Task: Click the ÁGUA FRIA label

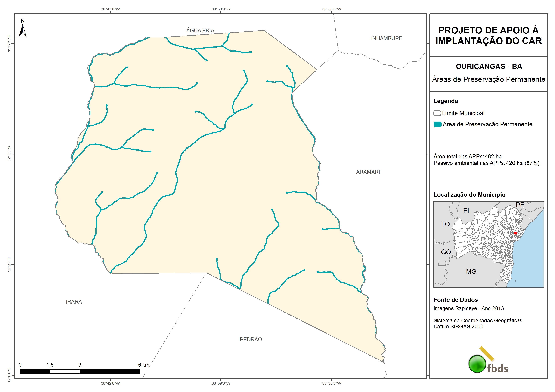Action: pos(200,30)
